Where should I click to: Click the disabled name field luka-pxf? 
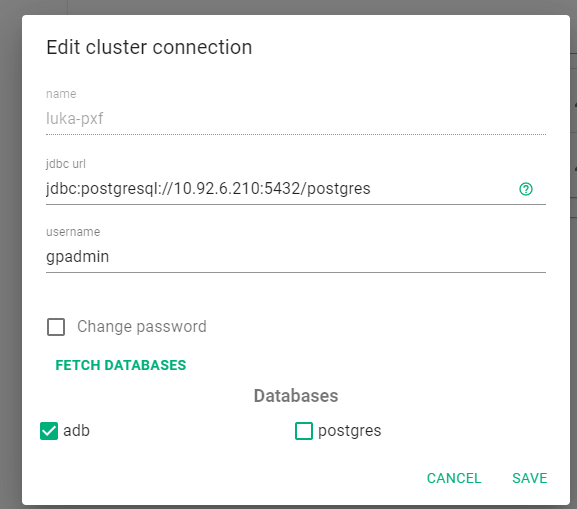pos(296,119)
